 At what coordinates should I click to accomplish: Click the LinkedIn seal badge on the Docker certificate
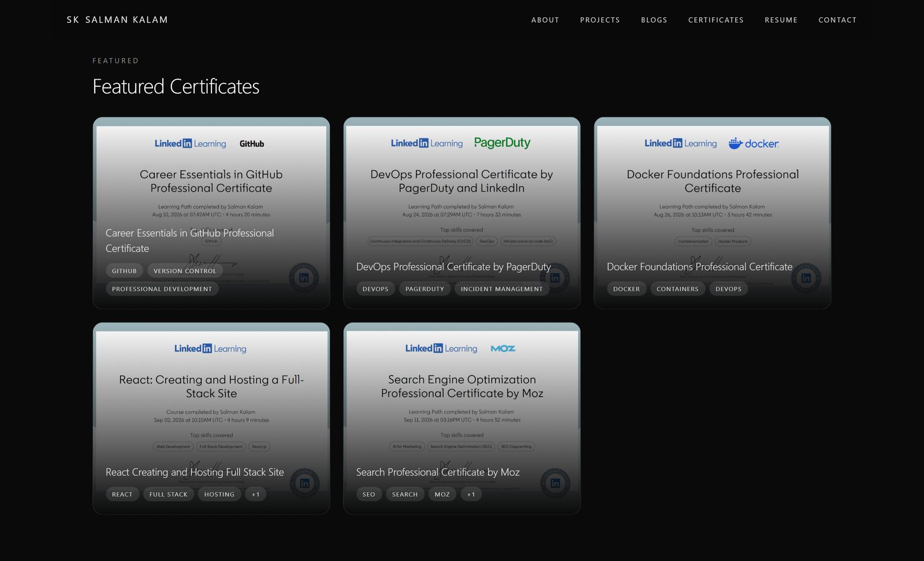tap(806, 278)
